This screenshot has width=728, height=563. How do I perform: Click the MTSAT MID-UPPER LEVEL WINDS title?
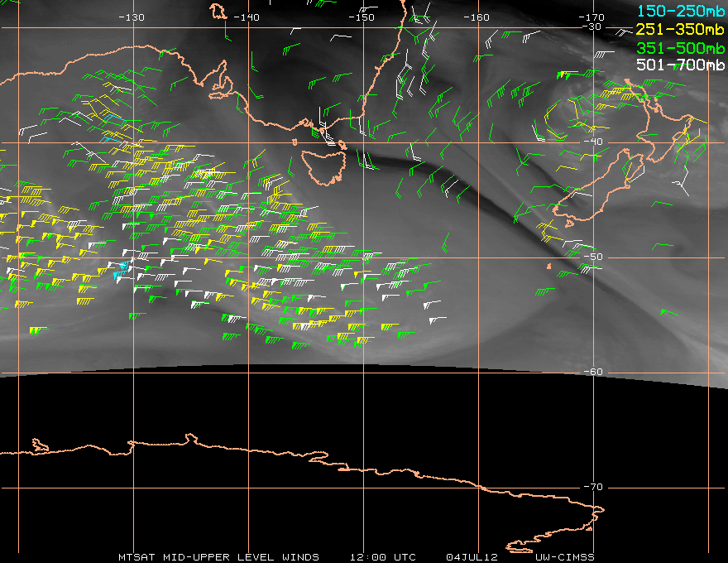(x=218, y=556)
